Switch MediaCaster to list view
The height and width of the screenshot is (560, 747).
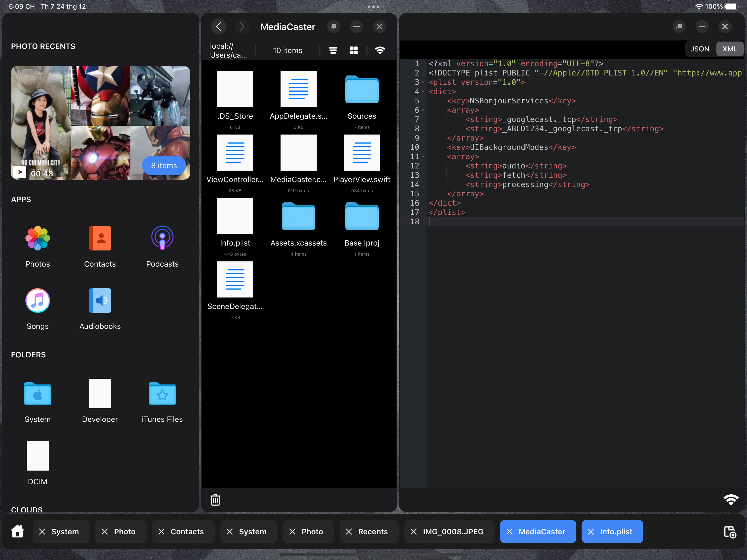pyautogui.click(x=333, y=50)
